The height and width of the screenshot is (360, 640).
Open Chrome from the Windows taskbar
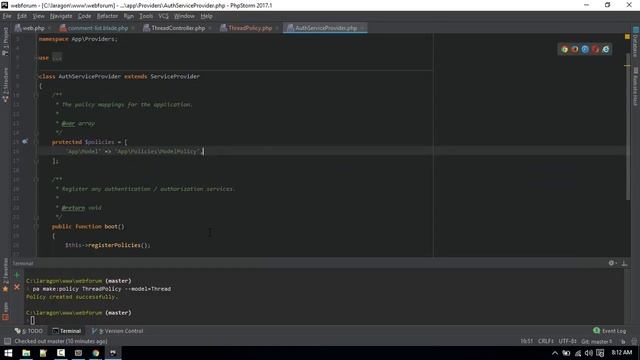[96, 353]
